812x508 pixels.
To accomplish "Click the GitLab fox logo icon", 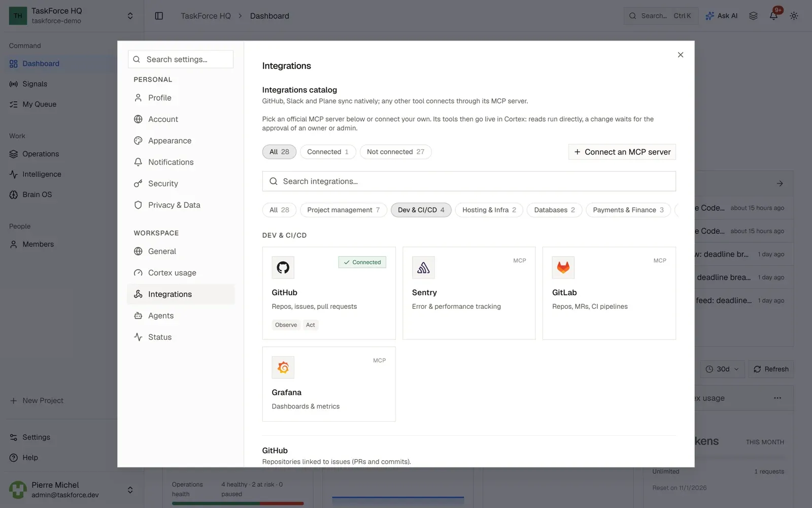I will pyautogui.click(x=563, y=267).
